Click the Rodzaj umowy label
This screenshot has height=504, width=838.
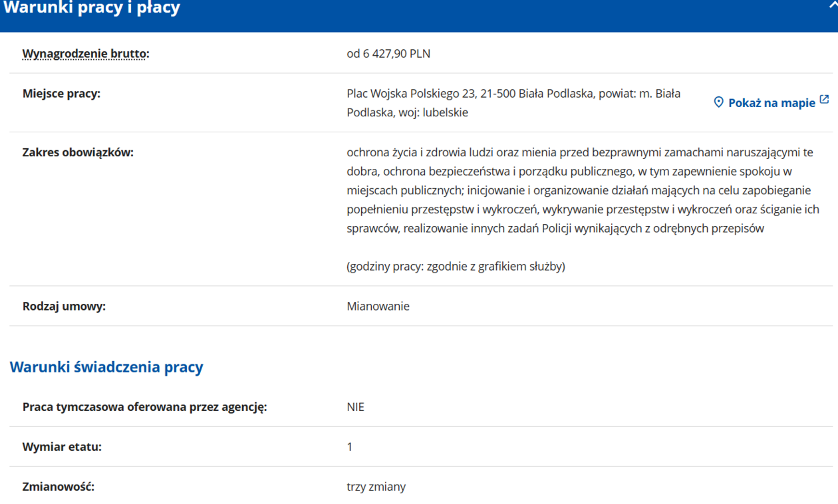(64, 307)
